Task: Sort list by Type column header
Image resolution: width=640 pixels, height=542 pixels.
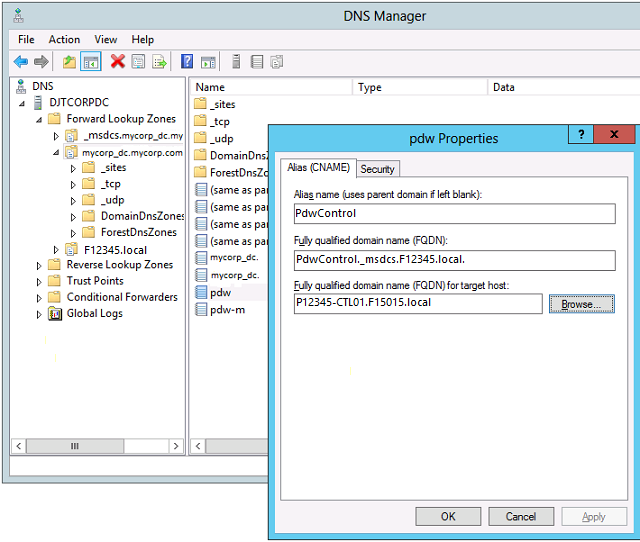Action: tap(420, 87)
